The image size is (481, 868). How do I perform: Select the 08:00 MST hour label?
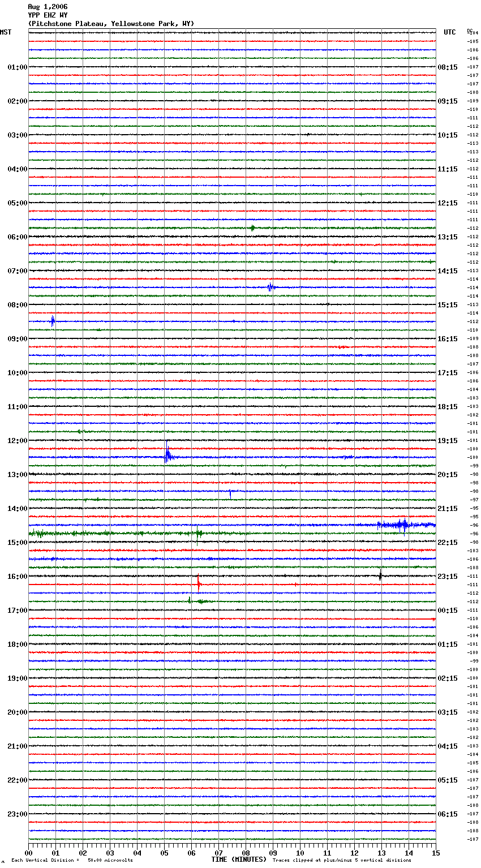[x=18, y=305]
